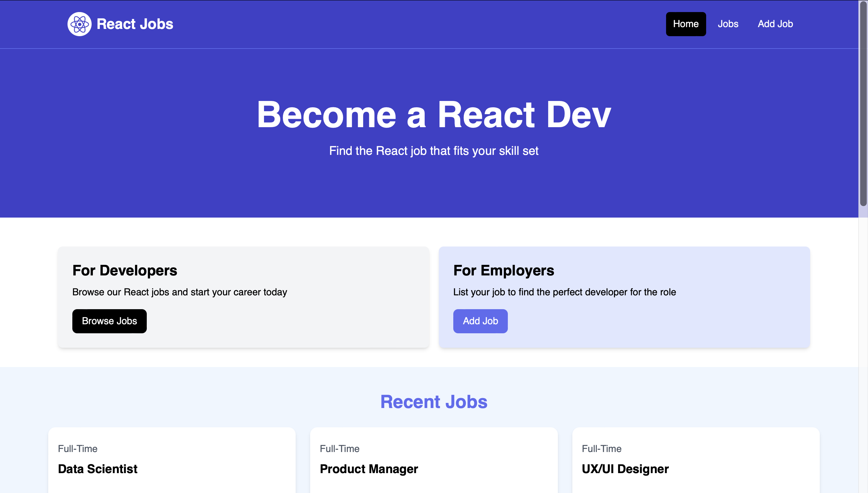Go to the Jobs nav link
The image size is (868, 493).
(x=728, y=24)
